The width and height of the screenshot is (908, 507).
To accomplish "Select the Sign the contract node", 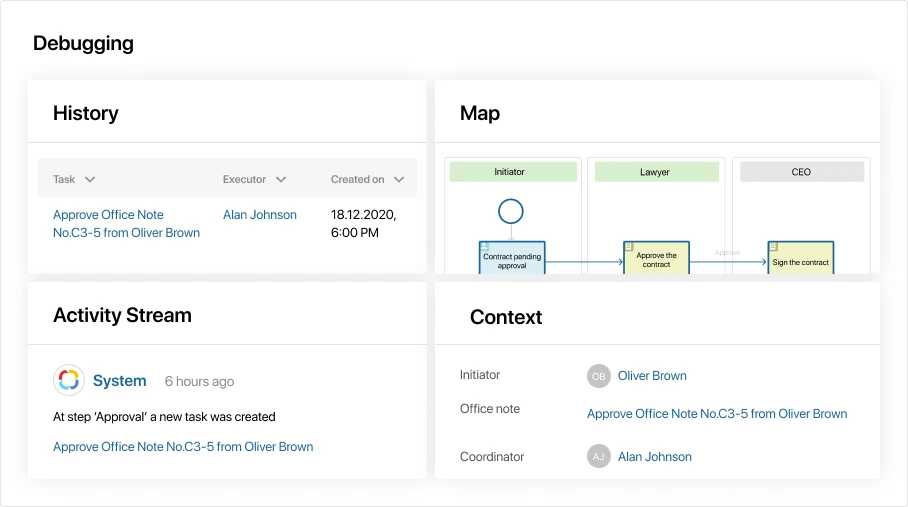I will [800, 259].
